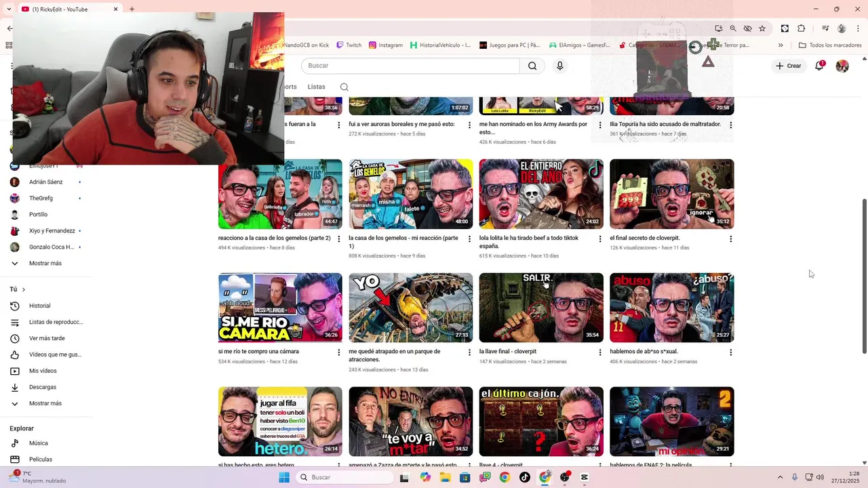Viewport: 868px width, 488px height.
Task: Open CapCut from the taskbar
Action: 585,477
